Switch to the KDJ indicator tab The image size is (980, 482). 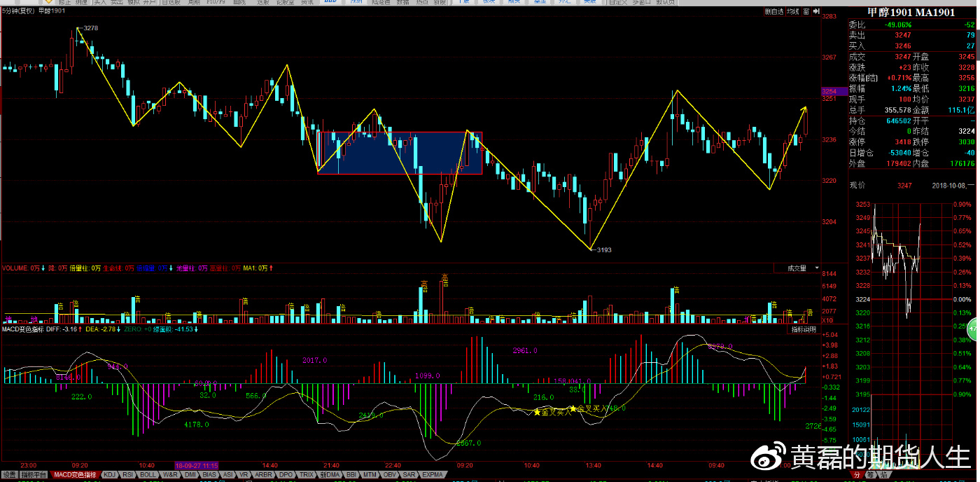(109, 475)
